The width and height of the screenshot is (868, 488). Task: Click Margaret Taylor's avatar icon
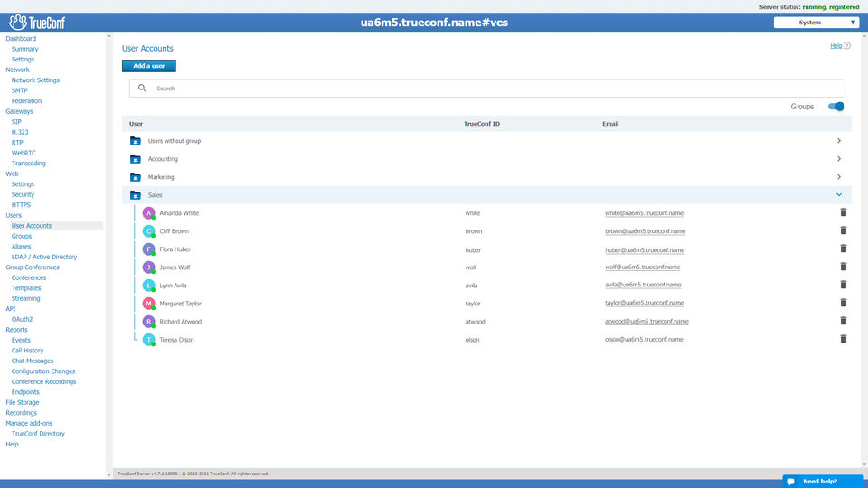point(148,304)
